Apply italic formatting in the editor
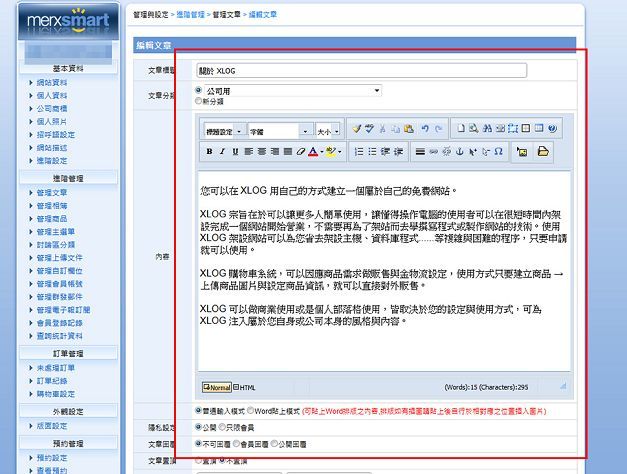Image resolution: width=627 pixels, height=474 pixels. pyautogui.click(x=222, y=152)
